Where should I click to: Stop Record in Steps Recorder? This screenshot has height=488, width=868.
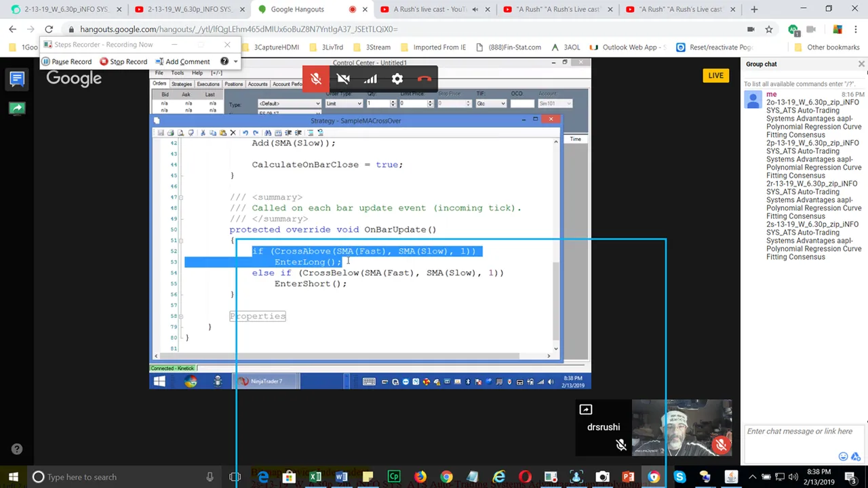click(123, 62)
